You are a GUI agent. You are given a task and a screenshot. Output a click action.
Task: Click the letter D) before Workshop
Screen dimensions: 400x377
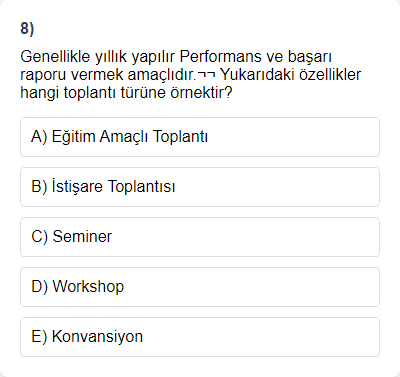[39, 287]
